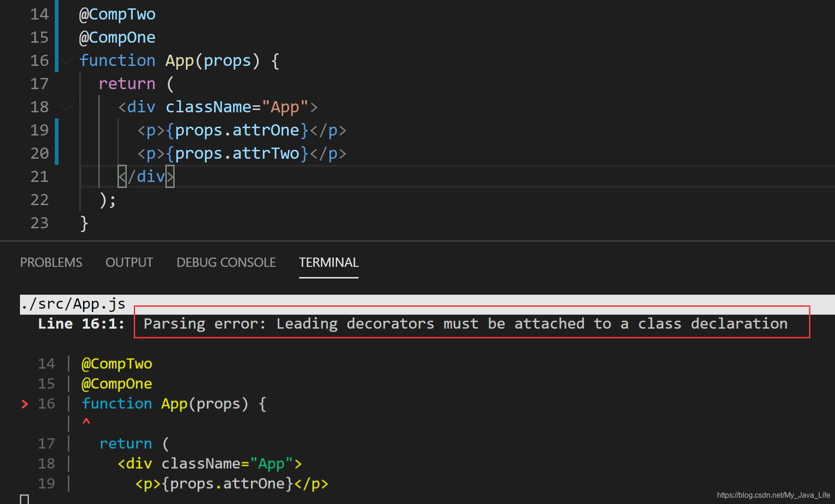Viewport: 835px width, 504px height.
Task: Click the @CompTwo decorator on editor line 14
Action: coord(117,14)
